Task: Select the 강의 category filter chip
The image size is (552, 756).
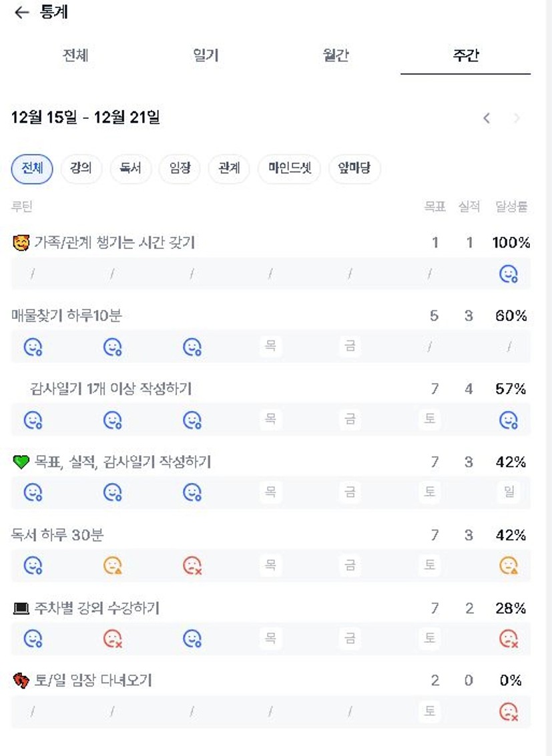Action: [81, 168]
